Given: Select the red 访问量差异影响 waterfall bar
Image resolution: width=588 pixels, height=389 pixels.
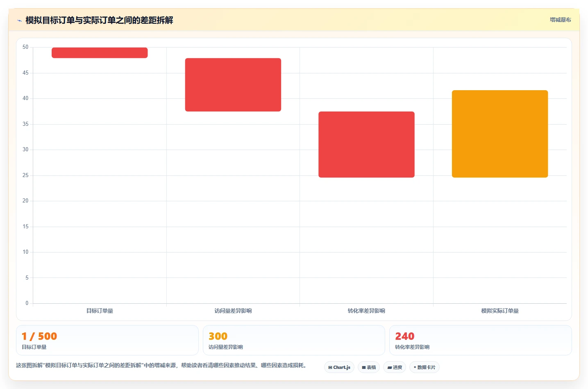Looking at the screenshot, I should (233, 85).
